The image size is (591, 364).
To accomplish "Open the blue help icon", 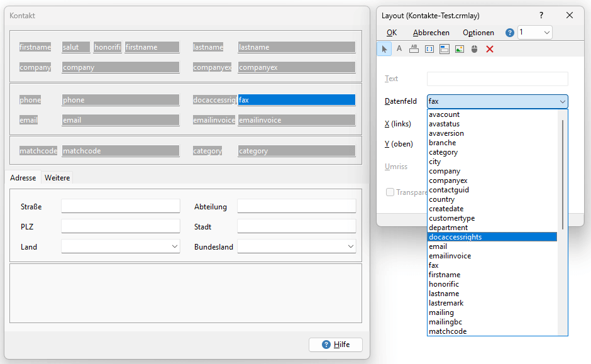I will (x=509, y=32).
